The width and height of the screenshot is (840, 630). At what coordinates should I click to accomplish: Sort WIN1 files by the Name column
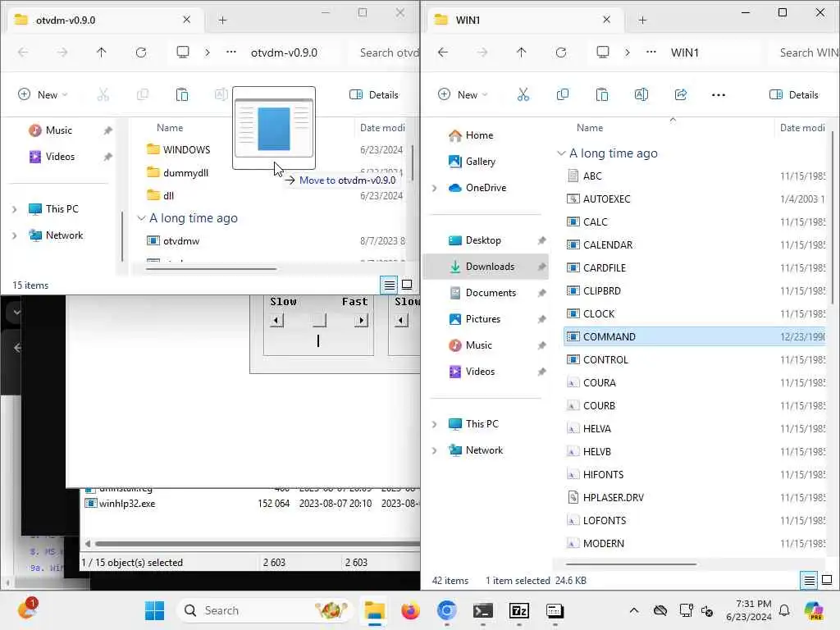click(589, 128)
